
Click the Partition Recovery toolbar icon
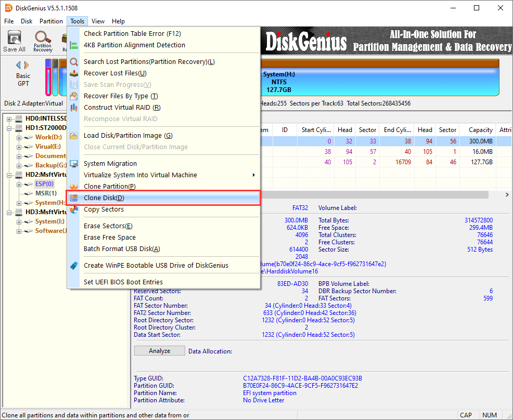coord(43,41)
